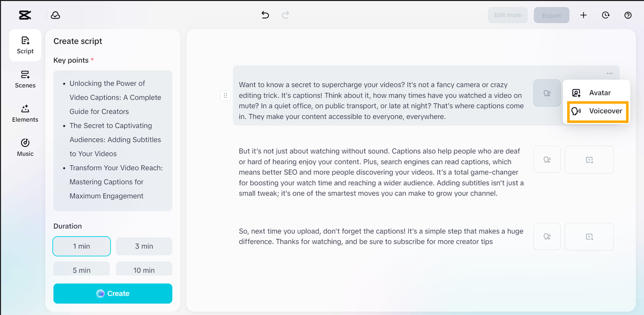Click the Key points text box
The width and height of the screenshot is (644, 315).
tap(113, 140)
